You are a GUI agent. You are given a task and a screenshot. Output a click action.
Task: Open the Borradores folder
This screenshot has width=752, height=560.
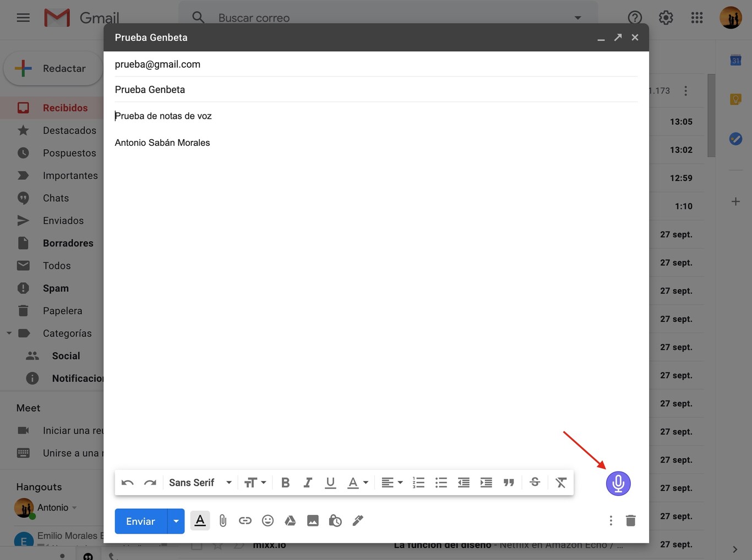(52, 243)
